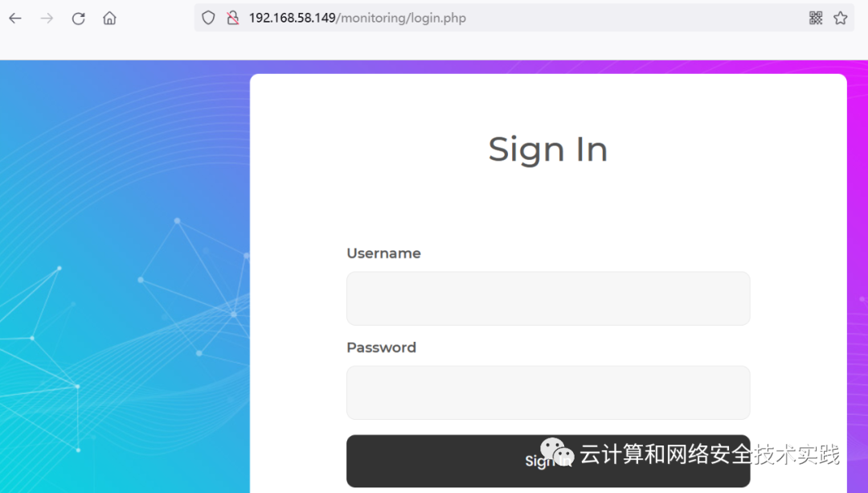Click the 云计算和网络安全技术实践 watermark text
Viewport: 868px width, 493px height.
[x=710, y=454]
